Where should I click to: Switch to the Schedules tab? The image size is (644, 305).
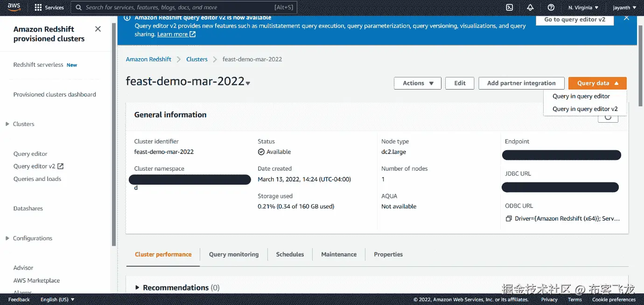[x=290, y=255]
